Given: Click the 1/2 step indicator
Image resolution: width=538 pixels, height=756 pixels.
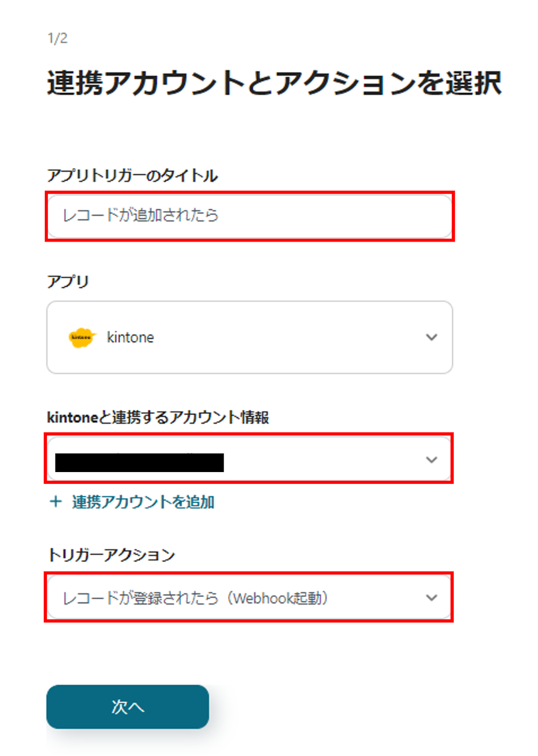Looking at the screenshot, I should [58, 38].
